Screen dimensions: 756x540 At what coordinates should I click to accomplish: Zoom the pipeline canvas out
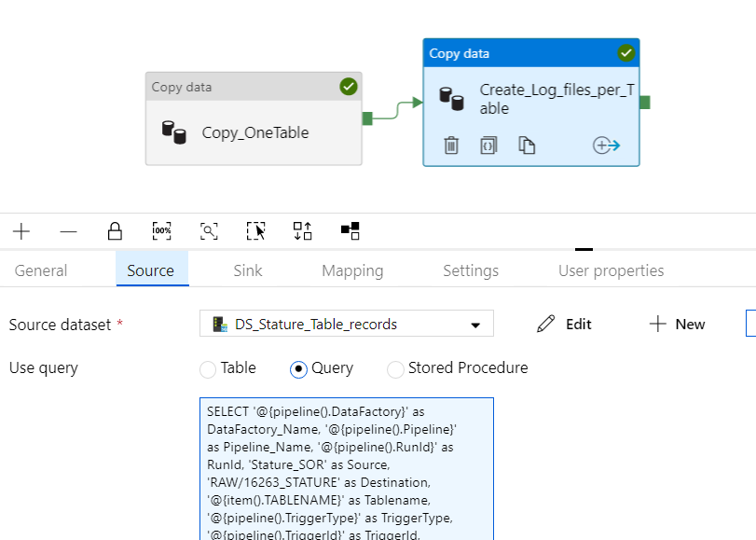pyautogui.click(x=66, y=230)
